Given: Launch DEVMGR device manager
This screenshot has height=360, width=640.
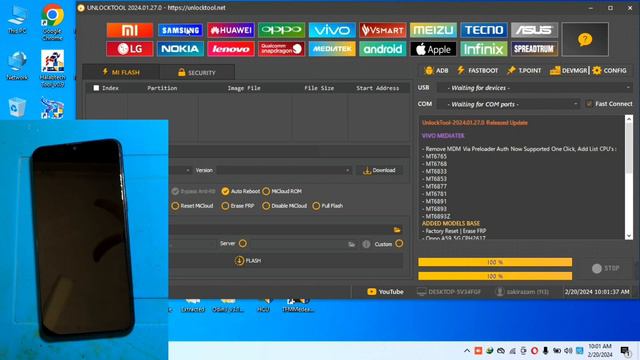Looking at the screenshot, I should pos(569,71).
